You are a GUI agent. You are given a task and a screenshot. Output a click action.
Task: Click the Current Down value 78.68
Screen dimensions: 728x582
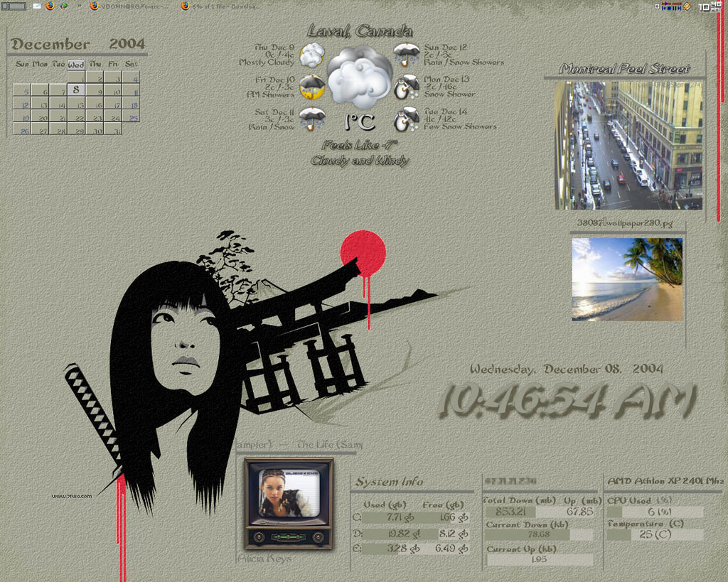(x=539, y=534)
